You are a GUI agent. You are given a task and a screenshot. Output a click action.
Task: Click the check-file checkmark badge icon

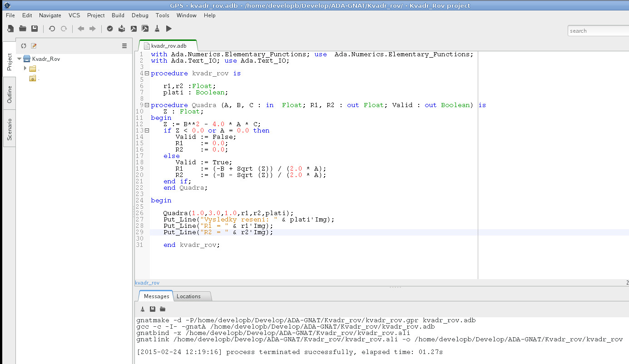(x=110, y=29)
